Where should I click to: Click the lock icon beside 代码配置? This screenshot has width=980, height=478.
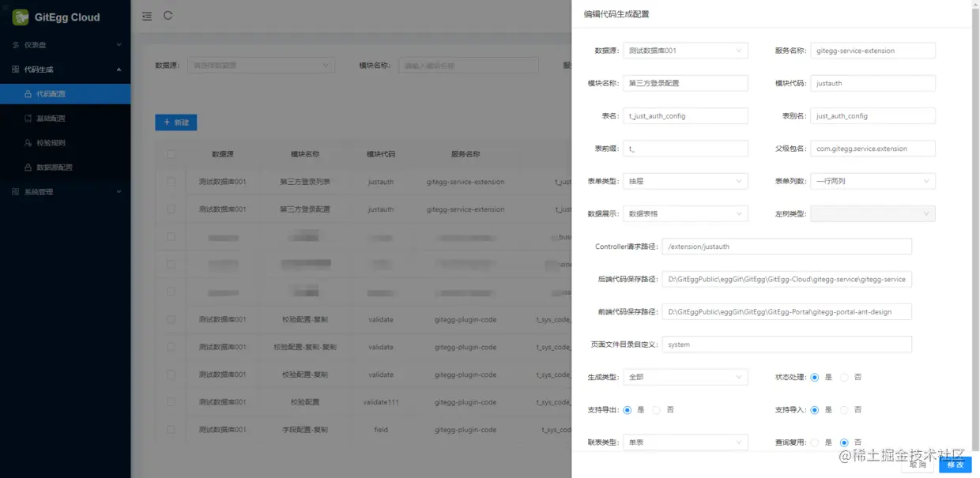[x=28, y=94]
